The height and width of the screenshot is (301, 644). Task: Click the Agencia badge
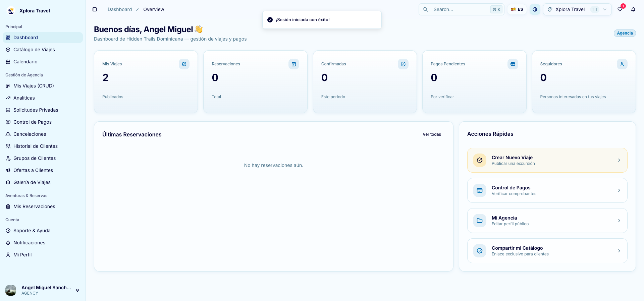pos(625,33)
